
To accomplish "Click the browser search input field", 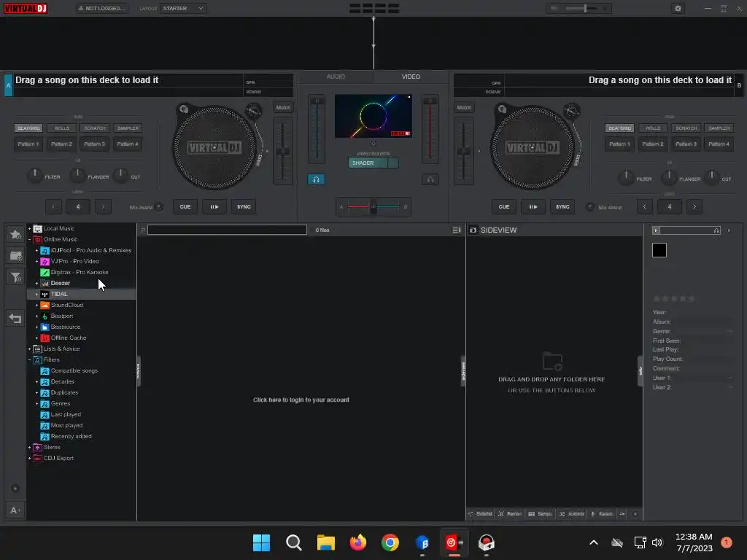I will point(228,230).
